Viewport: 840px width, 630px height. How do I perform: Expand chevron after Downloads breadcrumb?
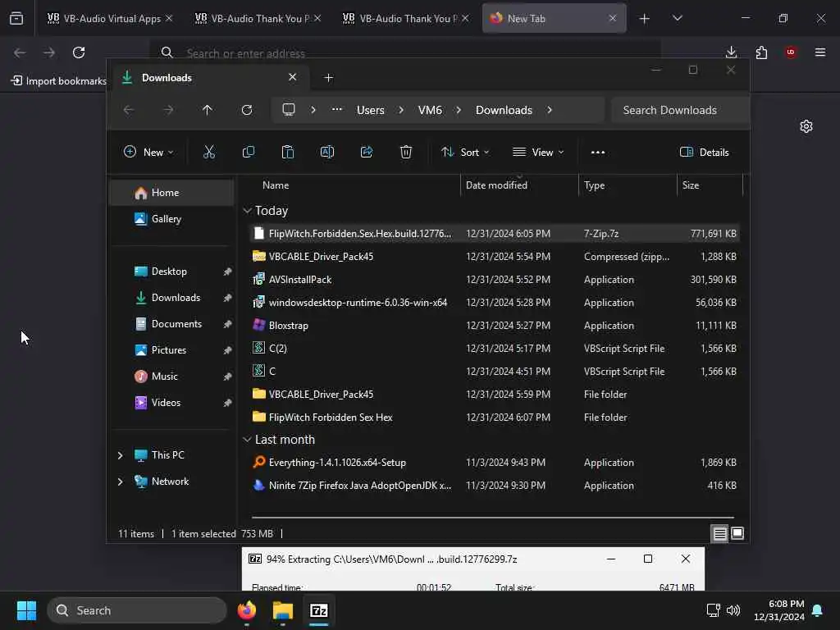point(550,110)
